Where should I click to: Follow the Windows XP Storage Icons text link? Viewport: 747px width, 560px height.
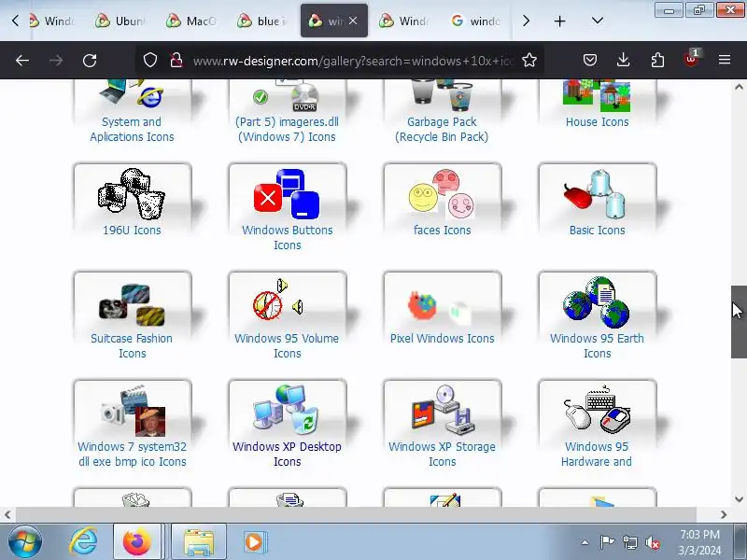[442, 454]
